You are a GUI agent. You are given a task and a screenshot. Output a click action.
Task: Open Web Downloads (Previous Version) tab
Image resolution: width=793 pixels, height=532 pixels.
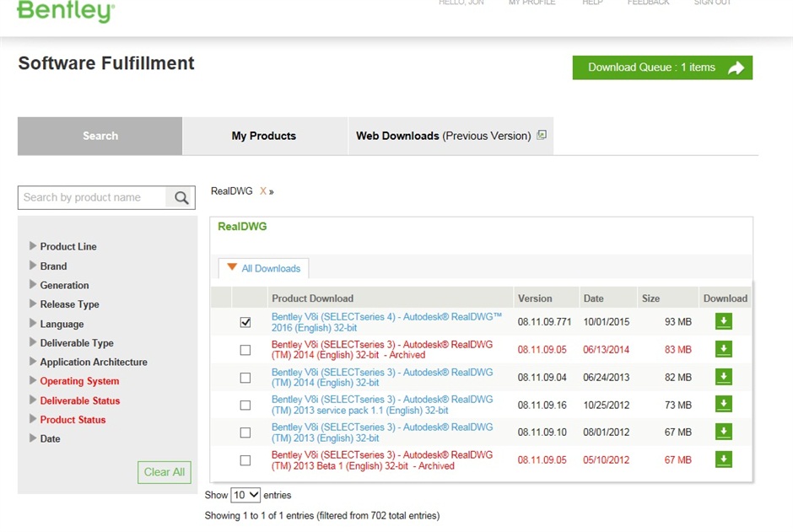(x=450, y=136)
